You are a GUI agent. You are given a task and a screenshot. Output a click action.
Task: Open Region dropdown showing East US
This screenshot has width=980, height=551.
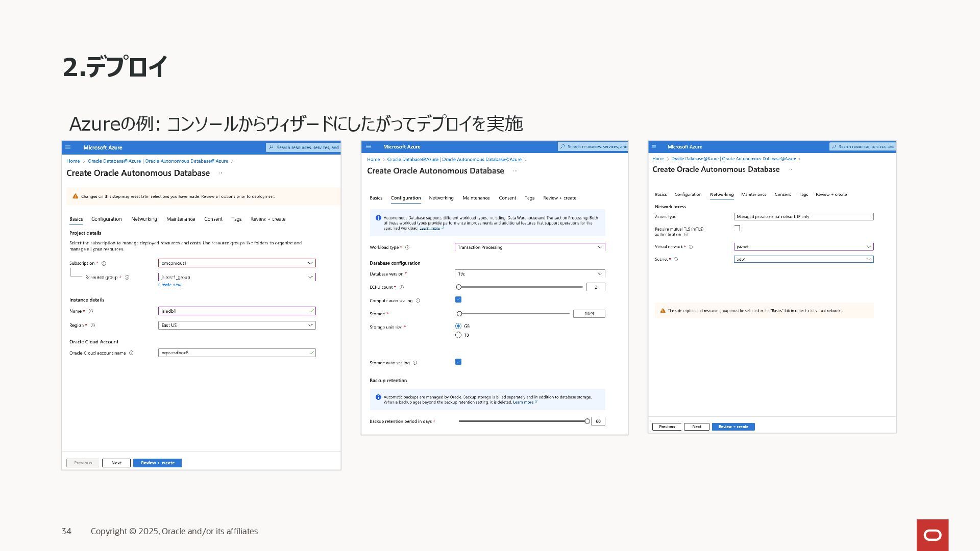click(237, 325)
